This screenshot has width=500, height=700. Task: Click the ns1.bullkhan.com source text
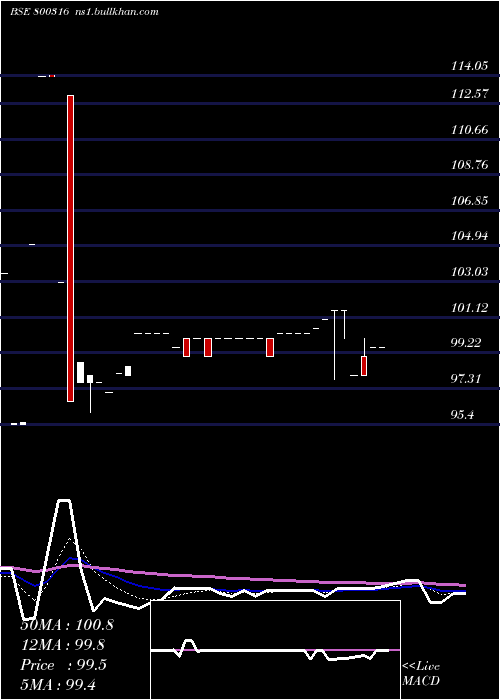(x=117, y=12)
